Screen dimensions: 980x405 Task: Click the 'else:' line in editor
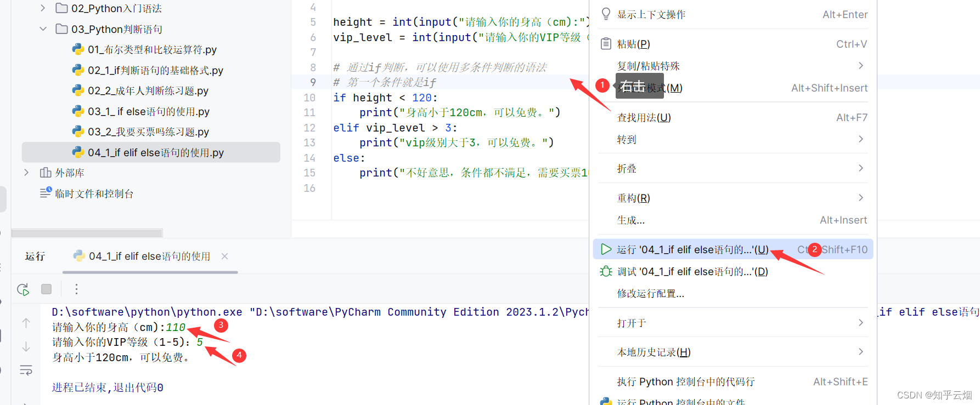(x=349, y=158)
